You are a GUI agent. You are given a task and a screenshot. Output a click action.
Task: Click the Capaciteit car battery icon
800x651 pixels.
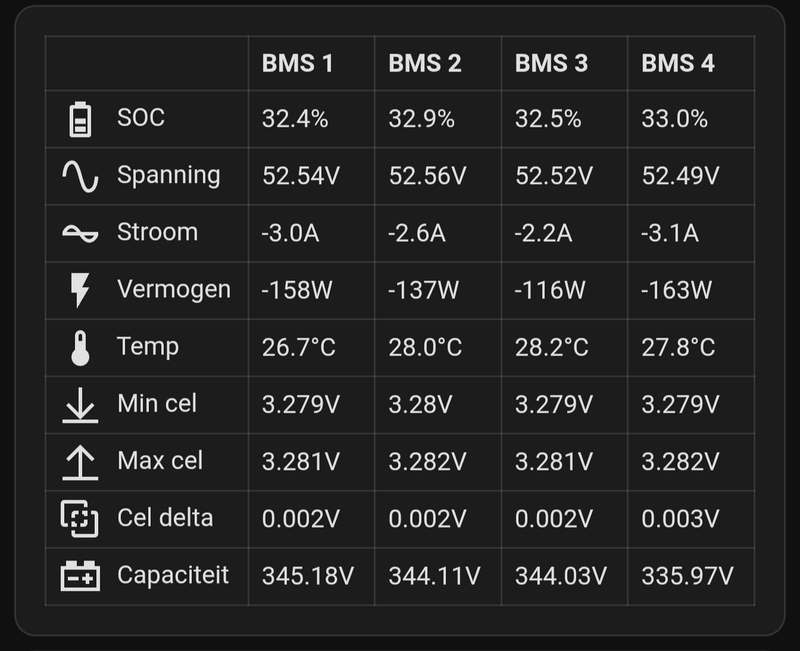[x=80, y=576]
